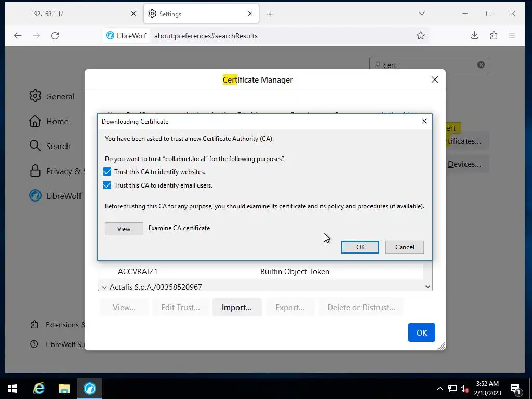
Task: Open the list all tabs dropdown
Action: pyautogui.click(x=422, y=14)
